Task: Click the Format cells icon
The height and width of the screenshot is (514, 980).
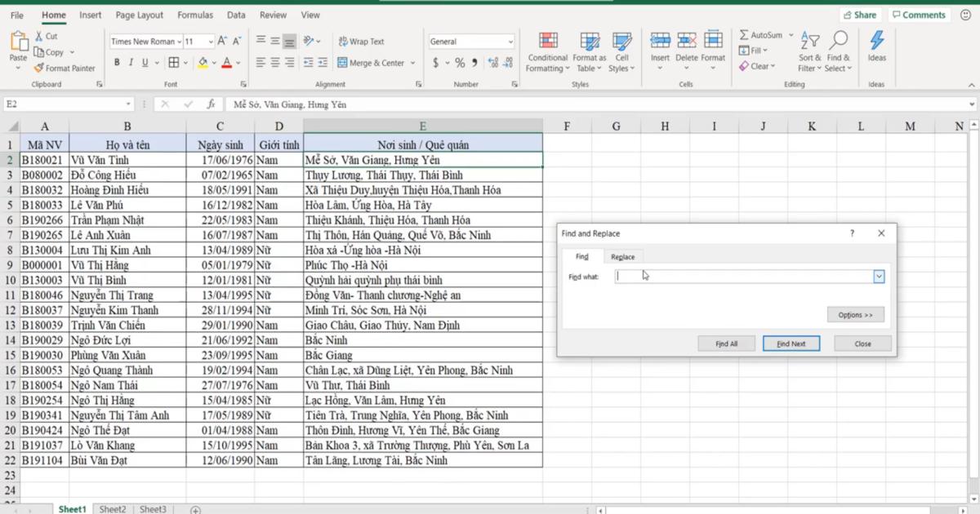Action: [x=713, y=41]
